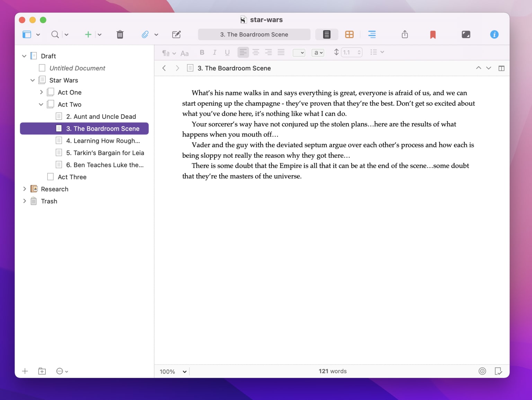Align text left
Screen dimensions: 532x400
click(x=243, y=52)
